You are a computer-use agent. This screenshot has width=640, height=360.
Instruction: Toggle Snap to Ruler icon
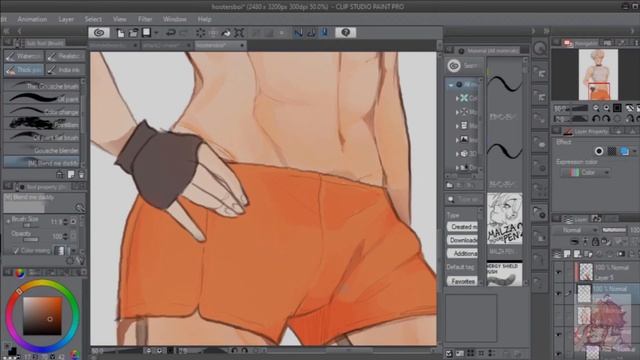(298, 33)
